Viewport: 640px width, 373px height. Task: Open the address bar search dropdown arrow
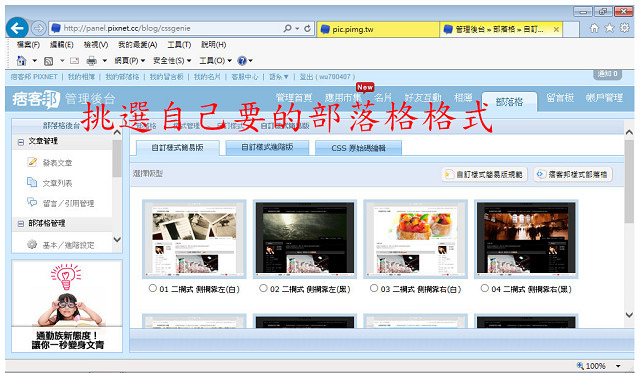(x=297, y=29)
